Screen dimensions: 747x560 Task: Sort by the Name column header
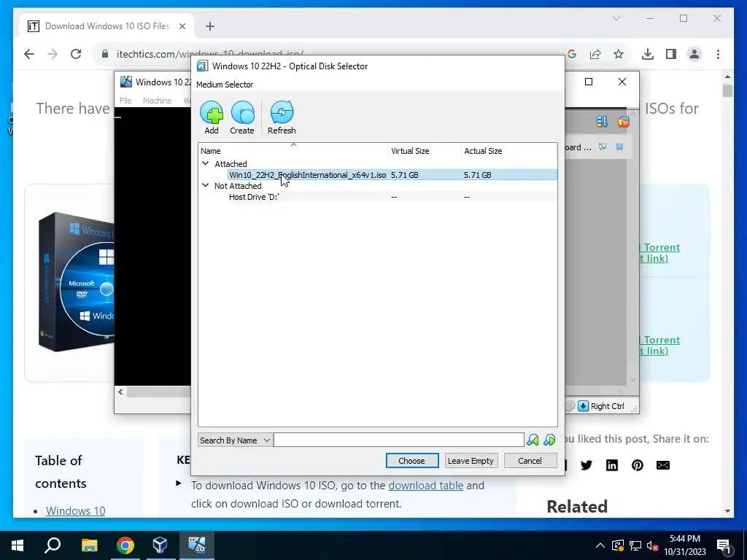pyautogui.click(x=293, y=151)
